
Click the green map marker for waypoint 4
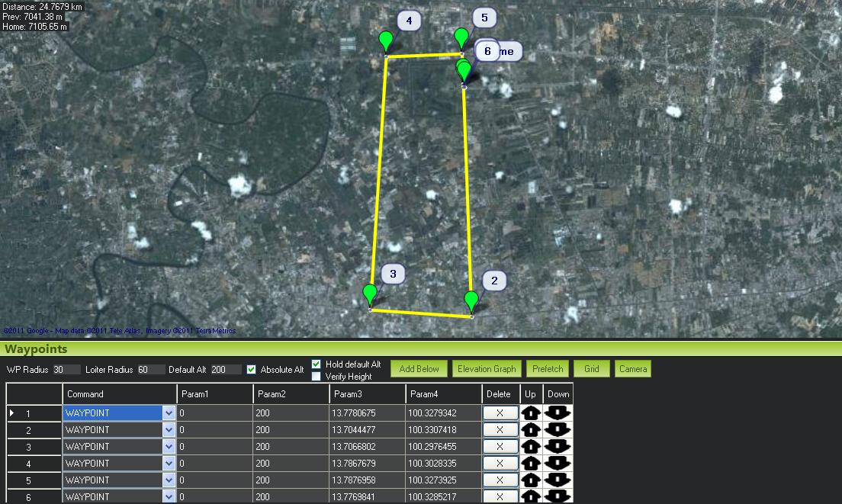(x=387, y=40)
